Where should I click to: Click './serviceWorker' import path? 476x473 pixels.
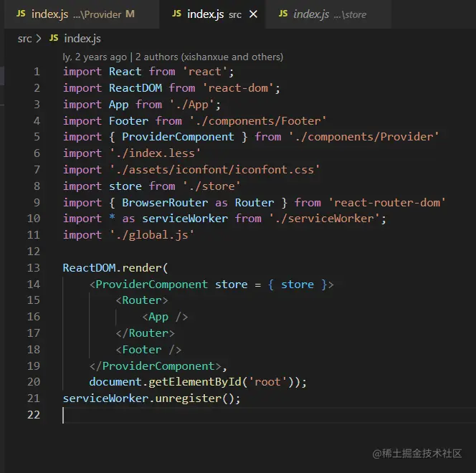(324, 219)
